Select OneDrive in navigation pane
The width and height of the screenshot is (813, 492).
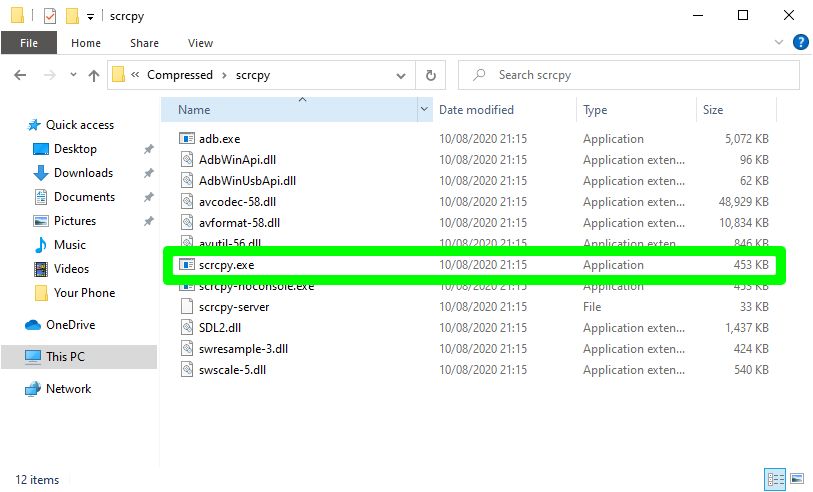71,325
